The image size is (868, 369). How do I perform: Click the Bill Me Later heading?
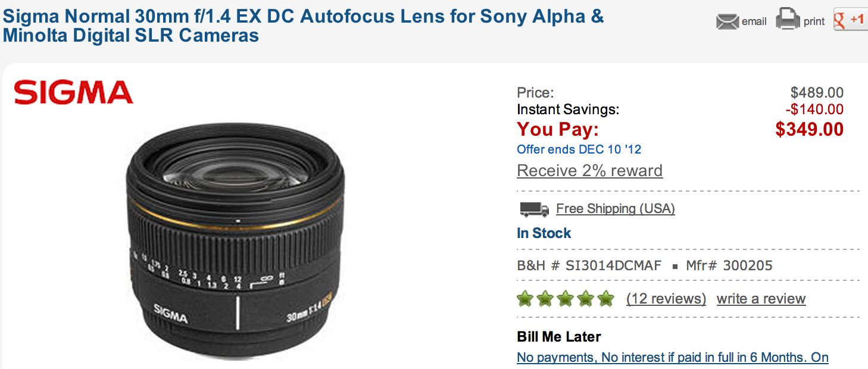tap(559, 337)
